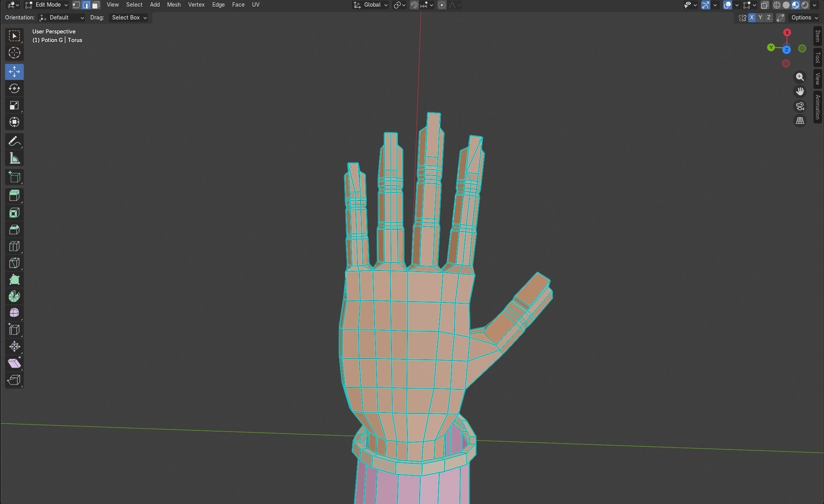Switch to face select mode

click(96, 5)
